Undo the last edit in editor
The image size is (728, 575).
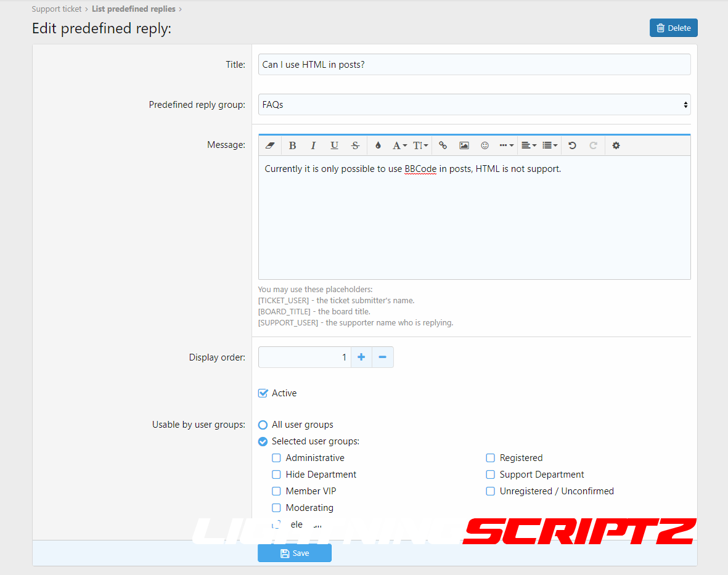point(572,145)
